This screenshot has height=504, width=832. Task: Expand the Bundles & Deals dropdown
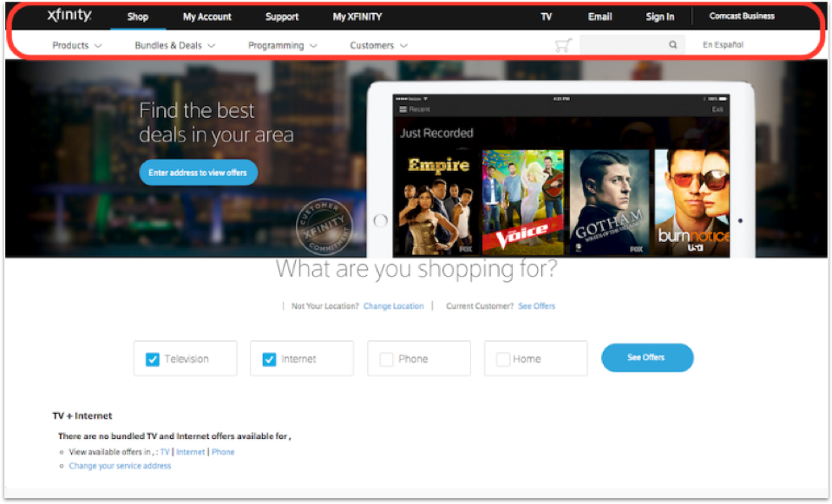click(175, 46)
